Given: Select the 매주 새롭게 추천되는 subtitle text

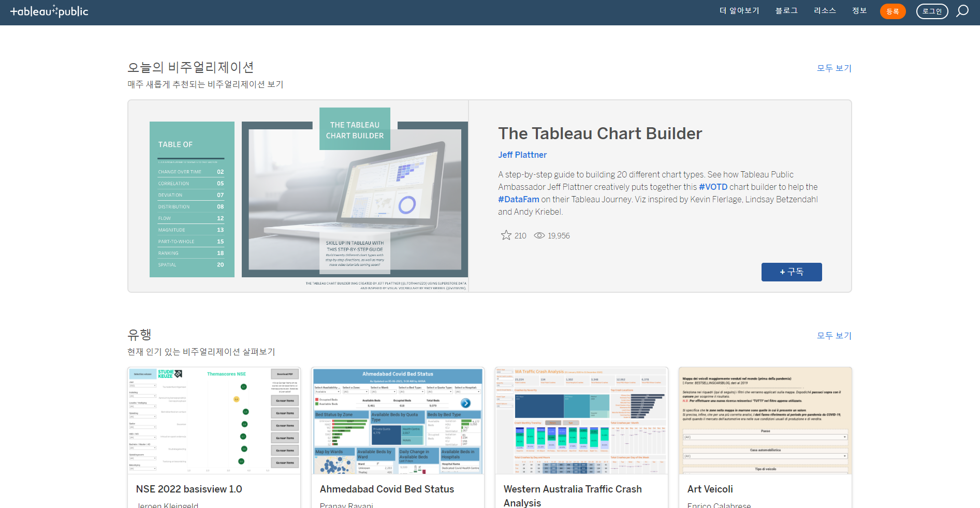Looking at the screenshot, I should pyautogui.click(x=206, y=84).
